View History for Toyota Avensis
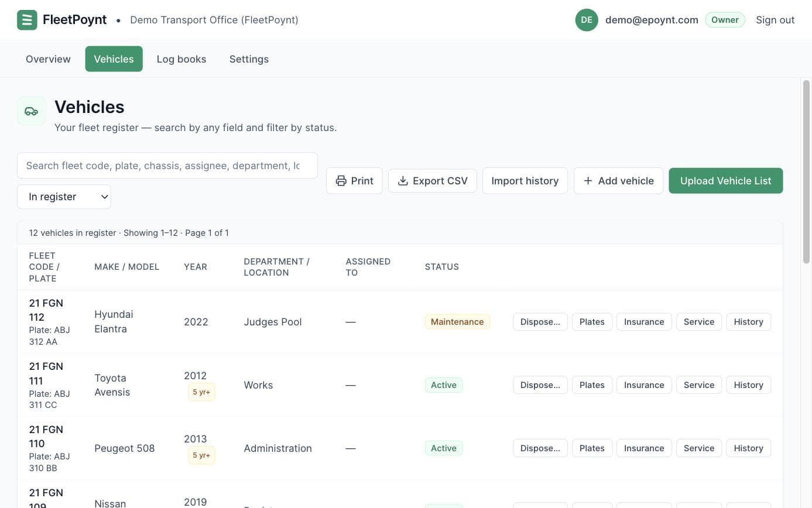 pyautogui.click(x=748, y=385)
